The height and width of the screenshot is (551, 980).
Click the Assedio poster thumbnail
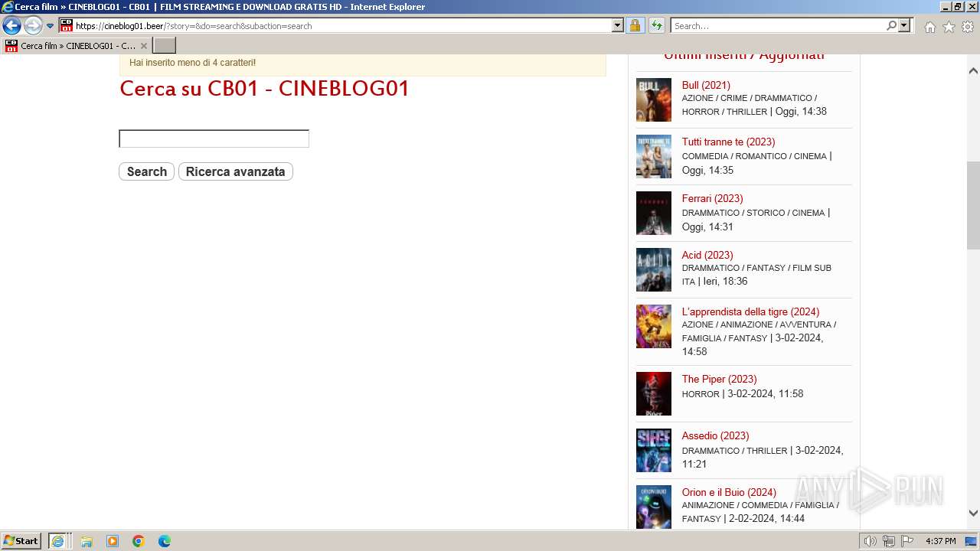[x=654, y=450]
